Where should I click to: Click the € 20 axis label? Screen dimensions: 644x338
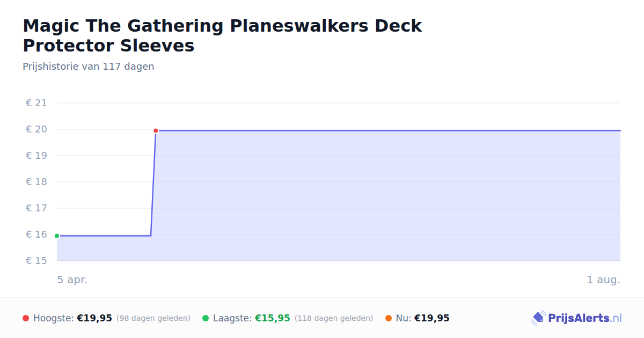point(36,129)
